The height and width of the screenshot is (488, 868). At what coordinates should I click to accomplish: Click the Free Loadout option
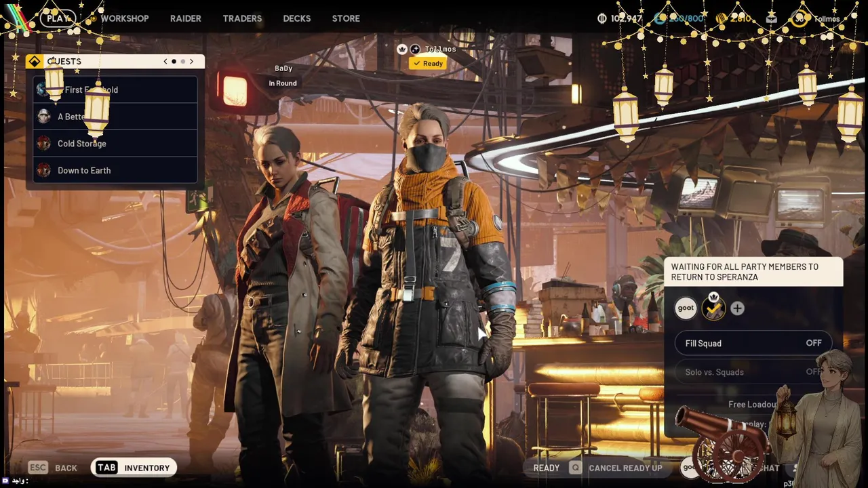point(753,405)
